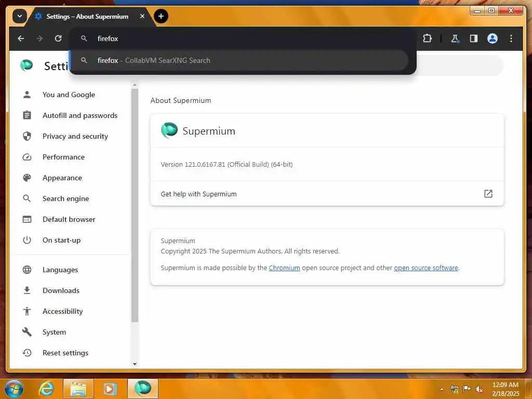Image resolution: width=532 pixels, height=399 pixels.
Task: Open a new tab with plus button
Action: pyautogui.click(x=161, y=16)
